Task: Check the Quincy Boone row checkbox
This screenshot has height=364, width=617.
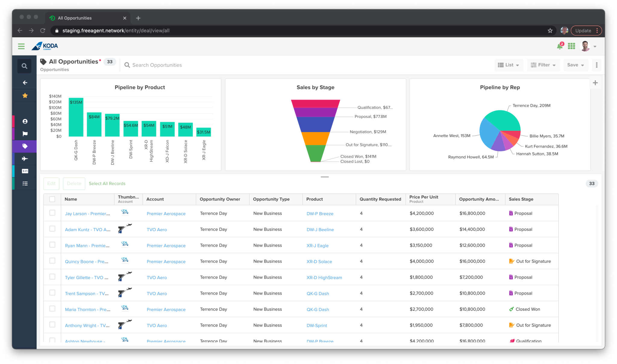Action: (x=52, y=261)
